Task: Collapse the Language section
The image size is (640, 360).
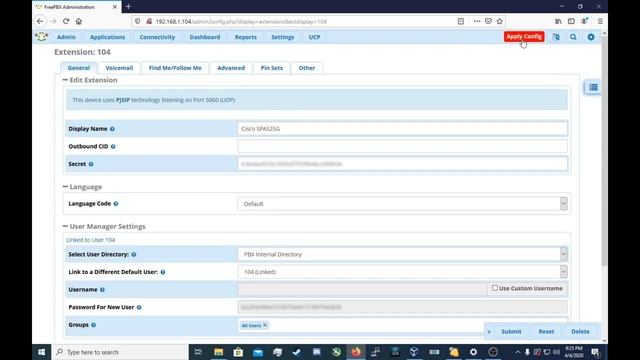Action: (x=65, y=187)
